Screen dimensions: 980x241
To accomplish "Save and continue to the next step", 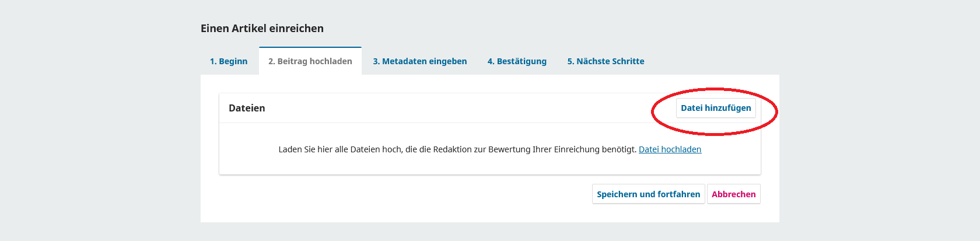I will tap(648, 194).
